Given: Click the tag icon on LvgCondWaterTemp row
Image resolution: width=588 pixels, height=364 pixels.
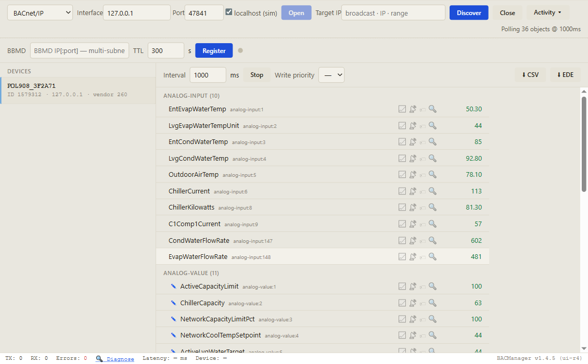Looking at the screenshot, I should pos(423,159).
